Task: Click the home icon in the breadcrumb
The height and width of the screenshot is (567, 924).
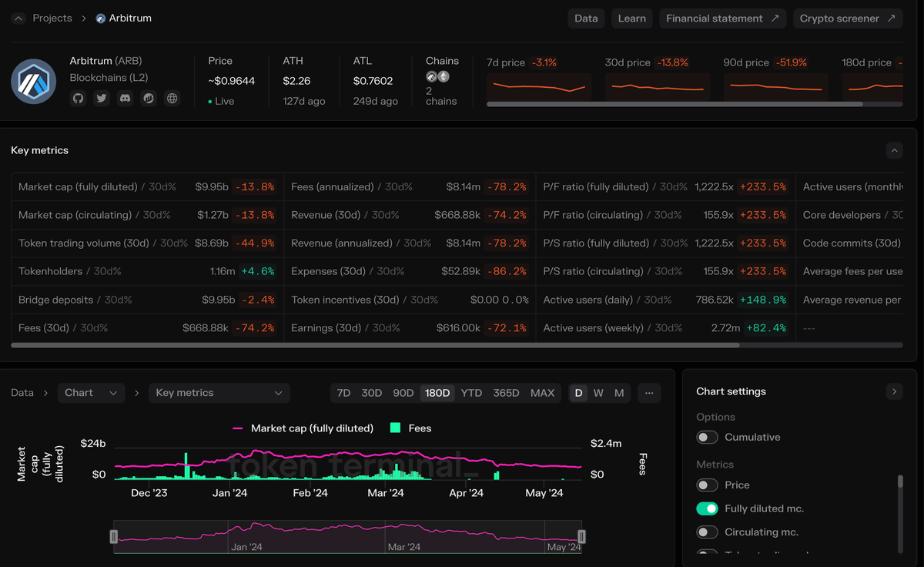Action: (x=17, y=17)
